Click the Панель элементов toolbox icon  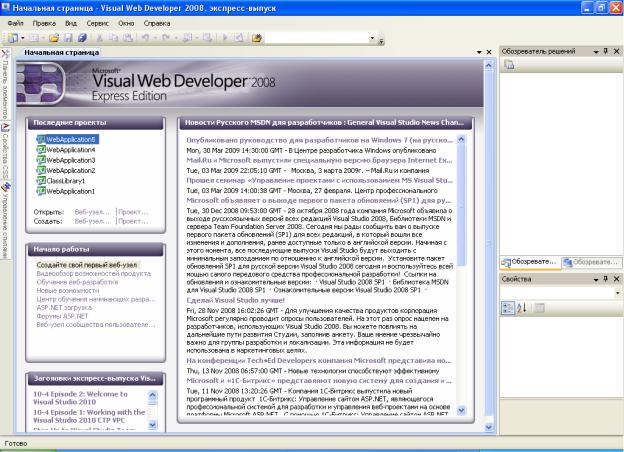coord(5,53)
